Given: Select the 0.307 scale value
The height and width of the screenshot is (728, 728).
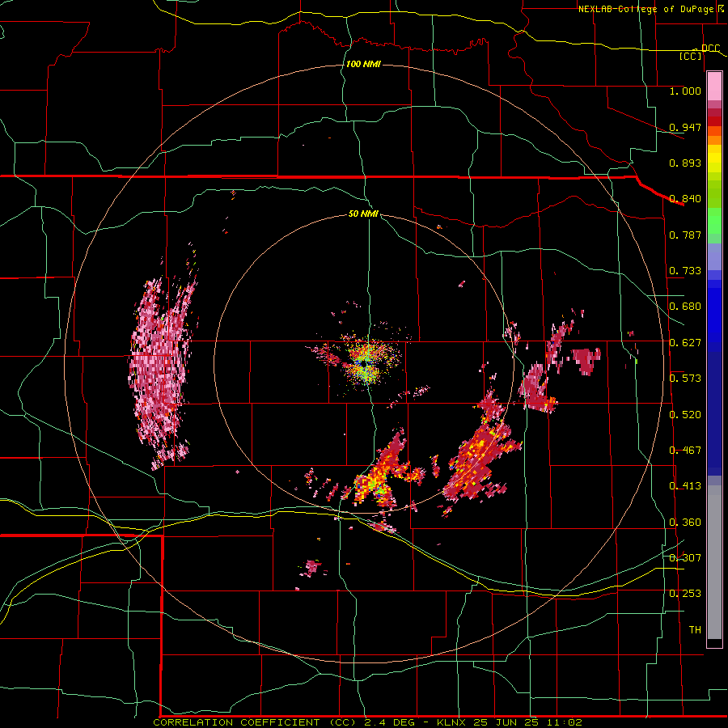Looking at the screenshot, I should (x=685, y=558).
